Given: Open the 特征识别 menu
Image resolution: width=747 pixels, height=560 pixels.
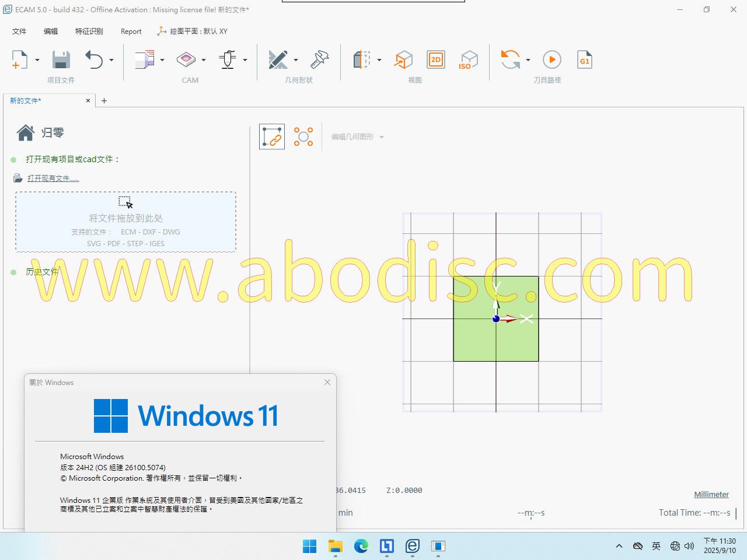Looking at the screenshot, I should click(x=89, y=32).
